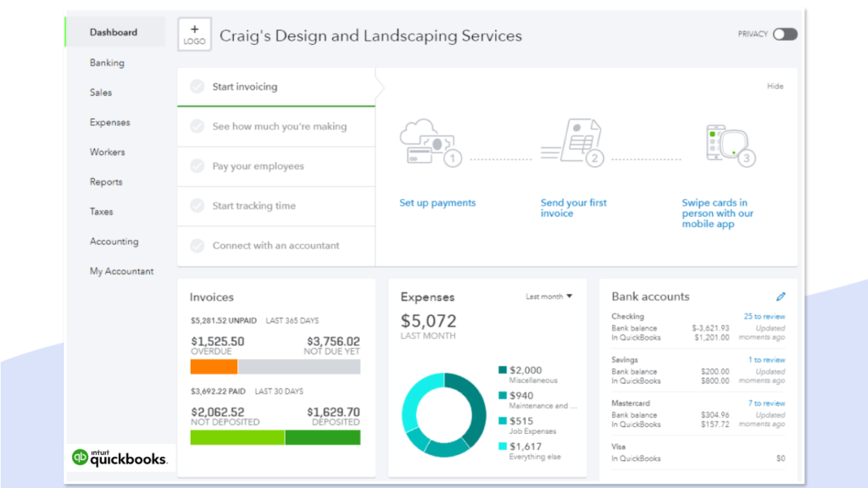868x488 pixels.
Task: Click the Set up payments cloud icon
Action: [x=430, y=142]
